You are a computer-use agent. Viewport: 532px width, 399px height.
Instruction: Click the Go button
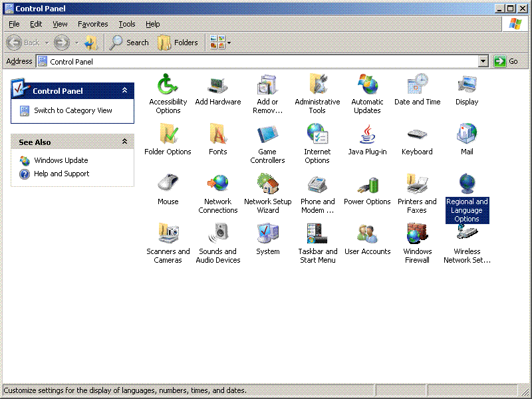click(506, 61)
